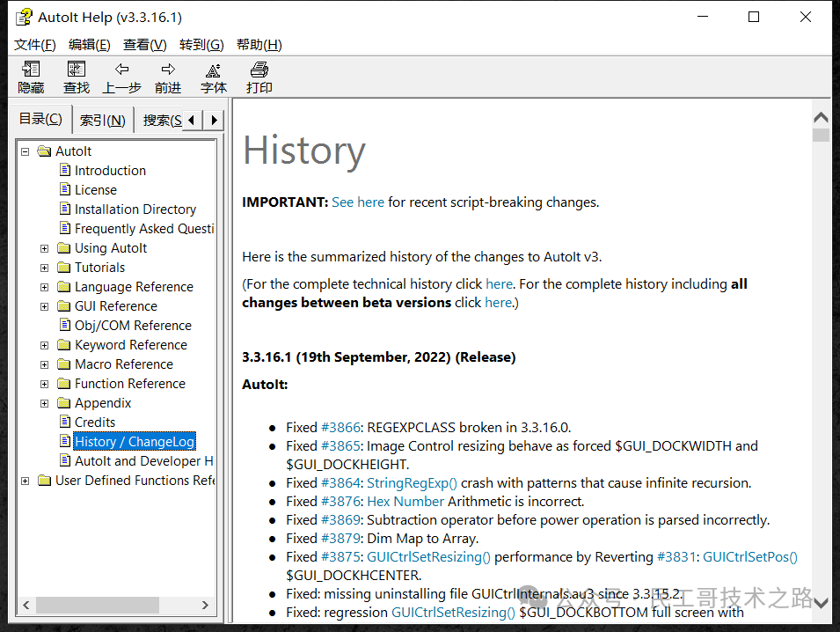Click the Installation Directory page icon
Viewport: 840px width, 632px height.
65,209
